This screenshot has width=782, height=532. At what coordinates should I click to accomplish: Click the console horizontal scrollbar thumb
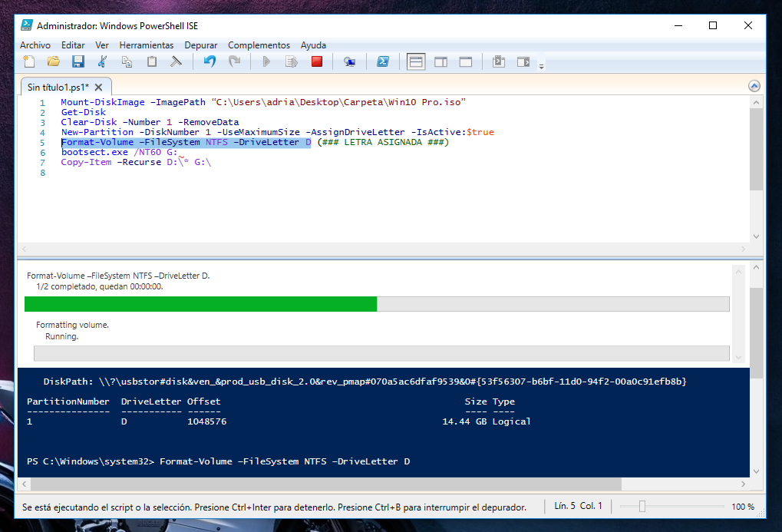point(326,484)
